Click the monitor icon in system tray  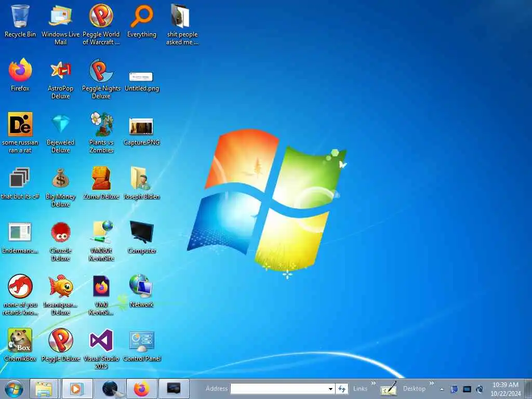[x=467, y=389]
